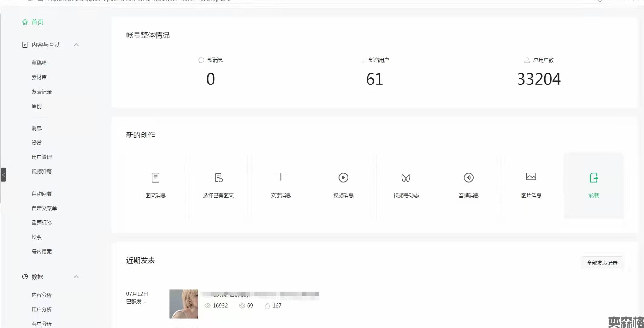Select the 音频消息 sound icon
Viewport: 644px width, 328px height.
[x=468, y=178]
